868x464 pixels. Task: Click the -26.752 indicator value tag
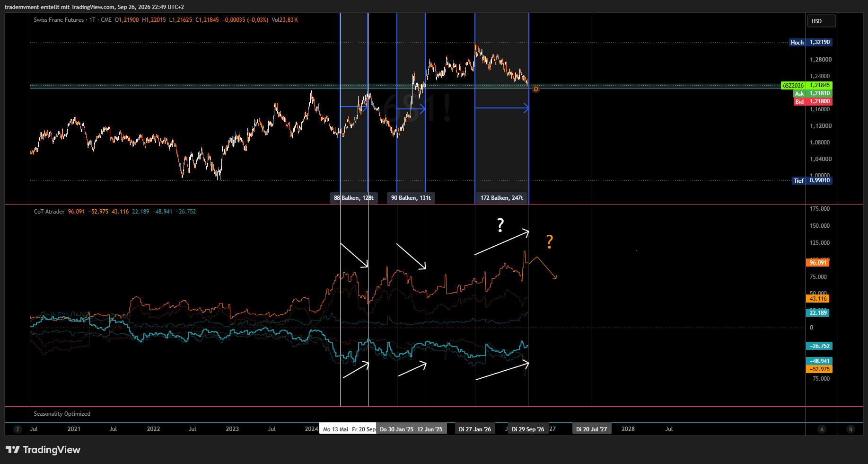pos(819,346)
